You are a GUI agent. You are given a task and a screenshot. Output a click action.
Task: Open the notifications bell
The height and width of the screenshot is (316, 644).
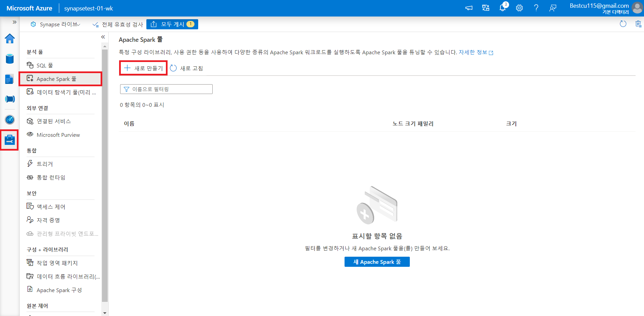[x=503, y=7]
